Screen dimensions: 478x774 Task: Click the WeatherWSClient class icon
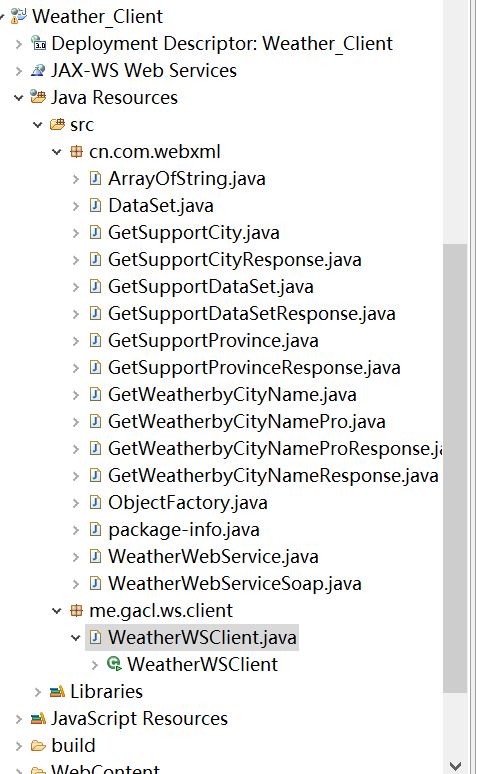coord(115,664)
